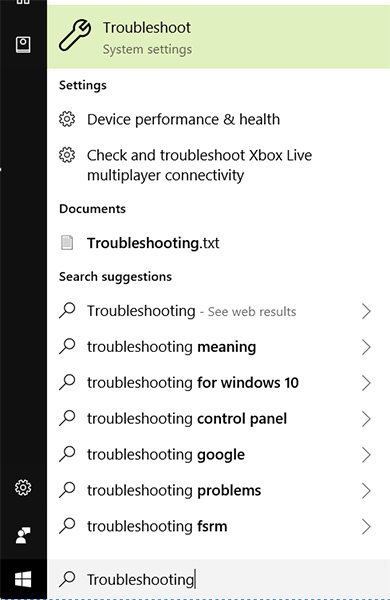This screenshot has width=390, height=600.
Task: Expand the troubleshooting fsrm chevron
Action: 366,527
